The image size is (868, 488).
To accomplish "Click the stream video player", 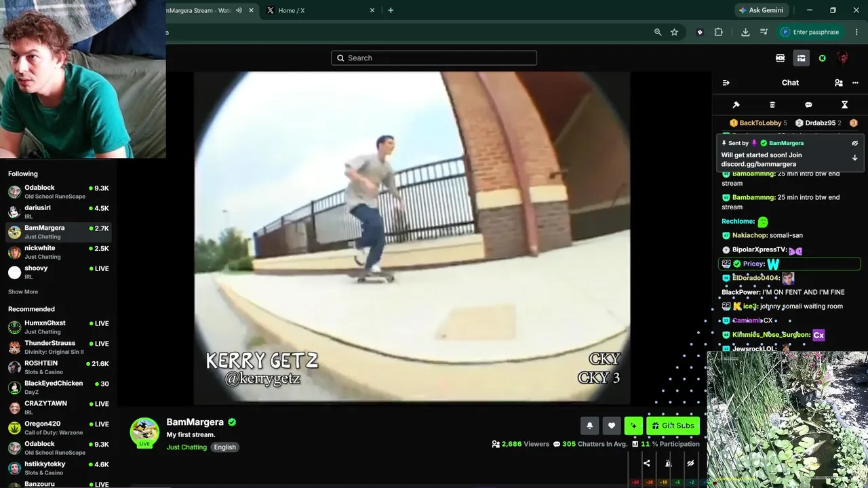I will [x=412, y=238].
